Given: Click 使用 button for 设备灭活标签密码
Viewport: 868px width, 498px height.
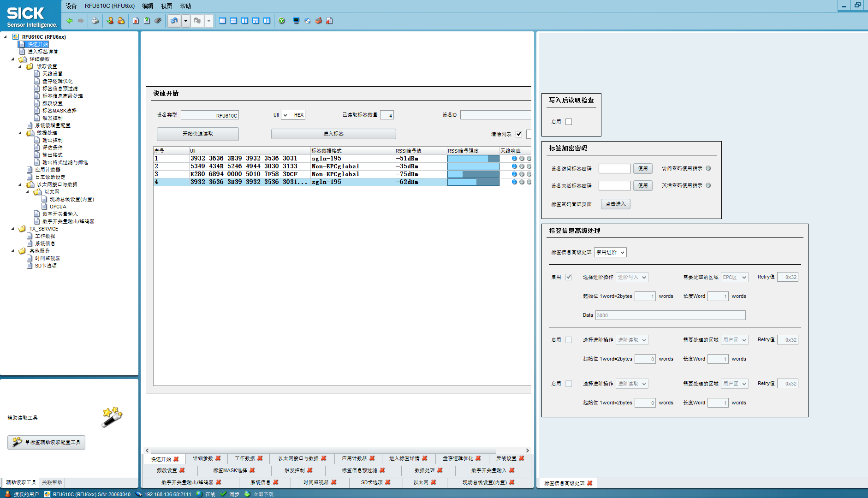Looking at the screenshot, I should (643, 185).
